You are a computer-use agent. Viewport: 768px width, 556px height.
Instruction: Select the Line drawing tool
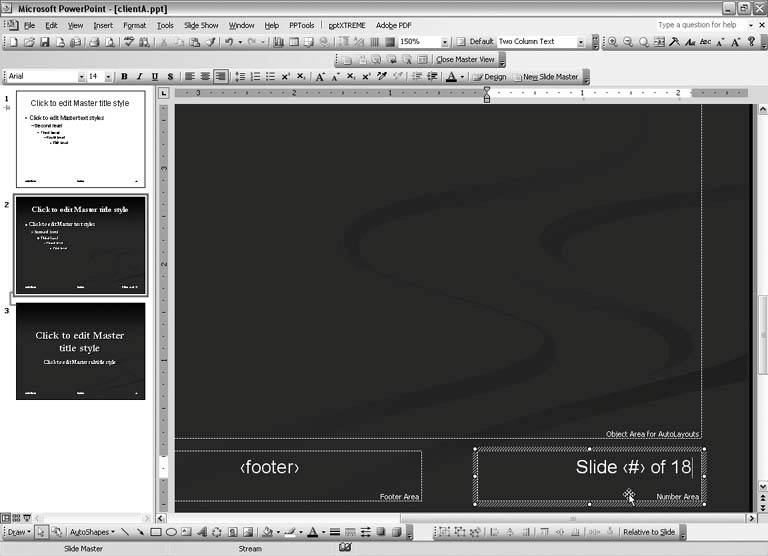tap(126, 532)
